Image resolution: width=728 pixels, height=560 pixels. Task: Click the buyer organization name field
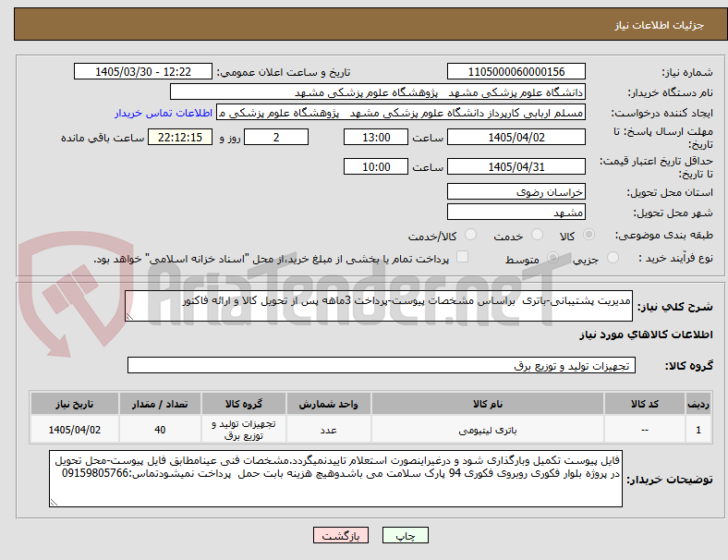(x=378, y=91)
